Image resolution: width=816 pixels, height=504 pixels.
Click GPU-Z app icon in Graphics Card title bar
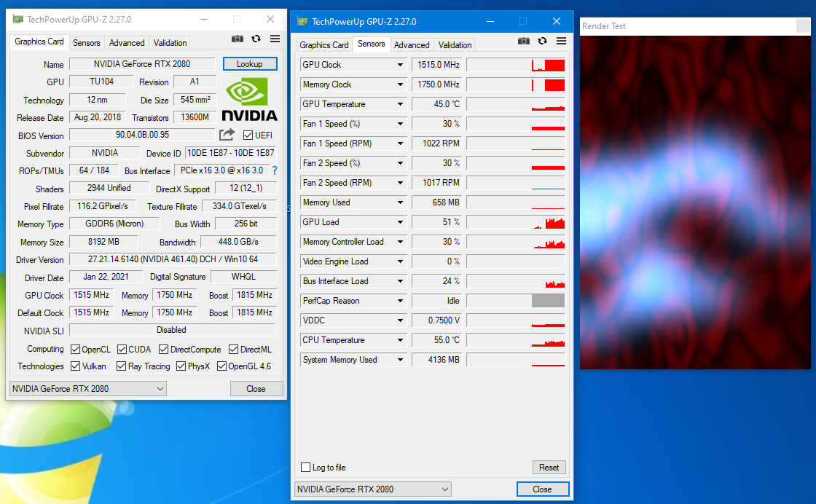click(18, 19)
